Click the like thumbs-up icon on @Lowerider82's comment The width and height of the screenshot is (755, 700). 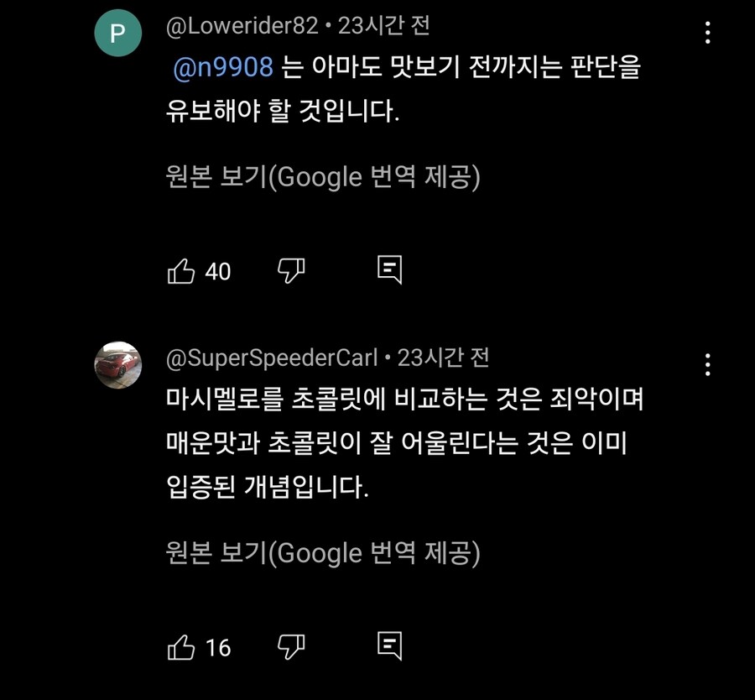pyautogui.click(x=183, y=269)
